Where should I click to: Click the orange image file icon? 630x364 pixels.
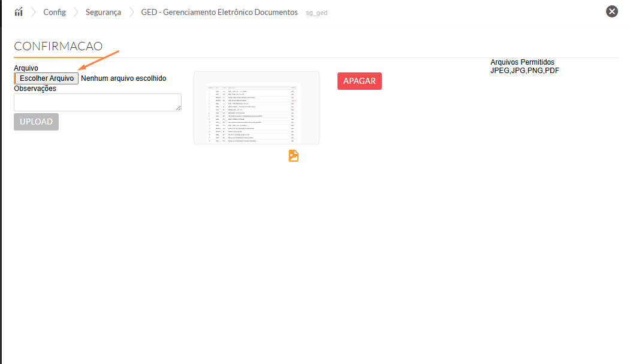coord(293,156)
